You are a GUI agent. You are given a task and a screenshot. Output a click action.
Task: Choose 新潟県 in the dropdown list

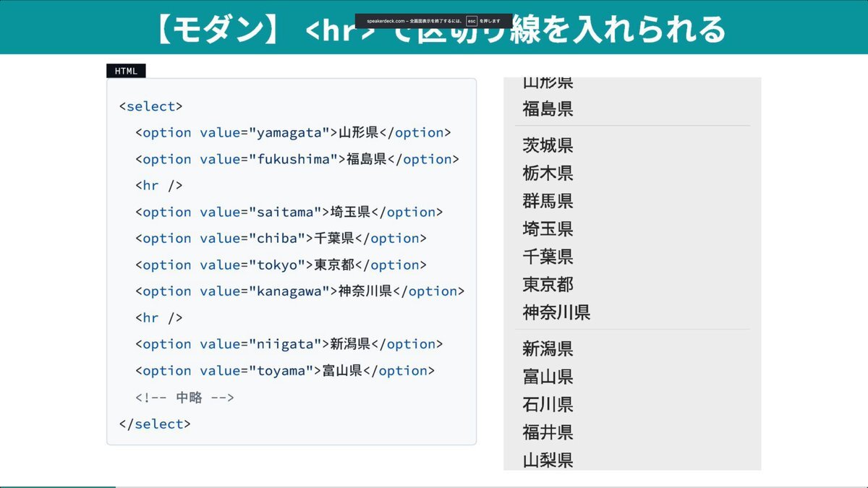[x=548, y=349]
